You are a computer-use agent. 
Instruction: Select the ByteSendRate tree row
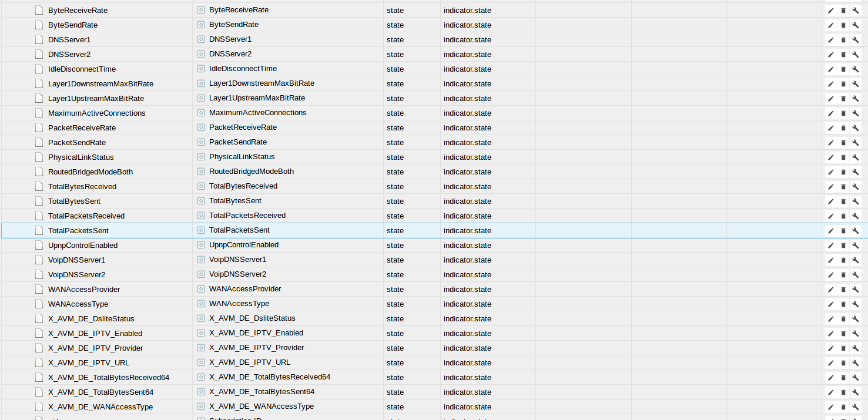pyautogui.click(x=434, y=25)
